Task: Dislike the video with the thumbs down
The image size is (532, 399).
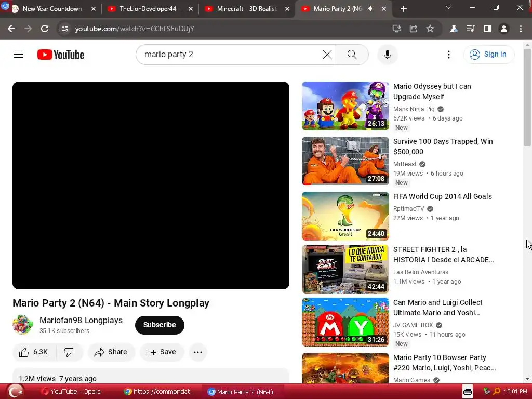Action: click(69, 352)
